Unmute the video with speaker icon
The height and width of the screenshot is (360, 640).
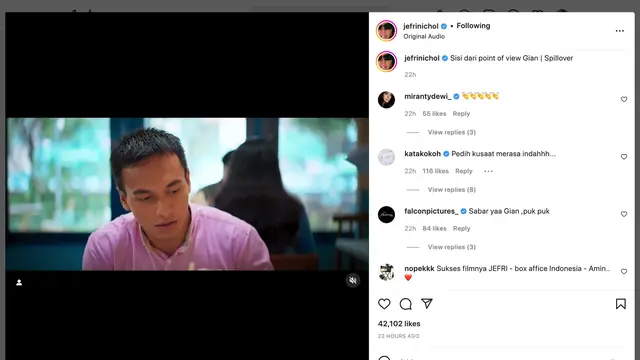coord(353,280)
